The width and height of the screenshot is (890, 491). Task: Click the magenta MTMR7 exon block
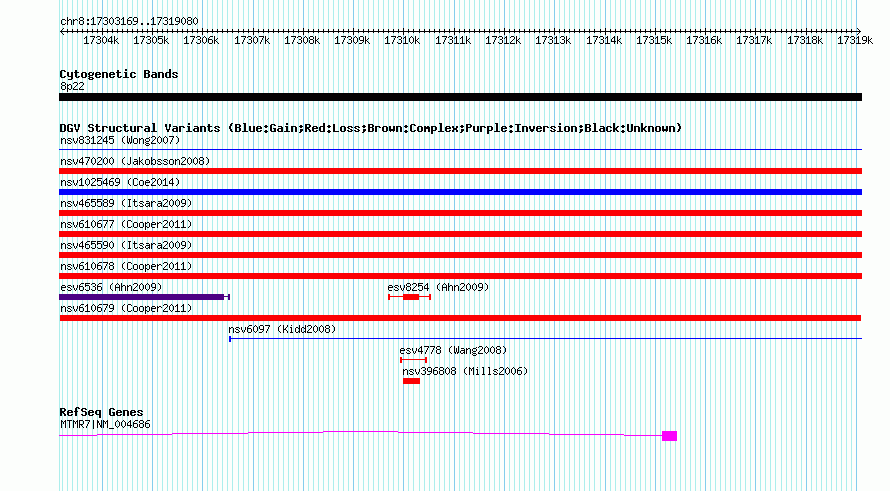coord(669,436)
